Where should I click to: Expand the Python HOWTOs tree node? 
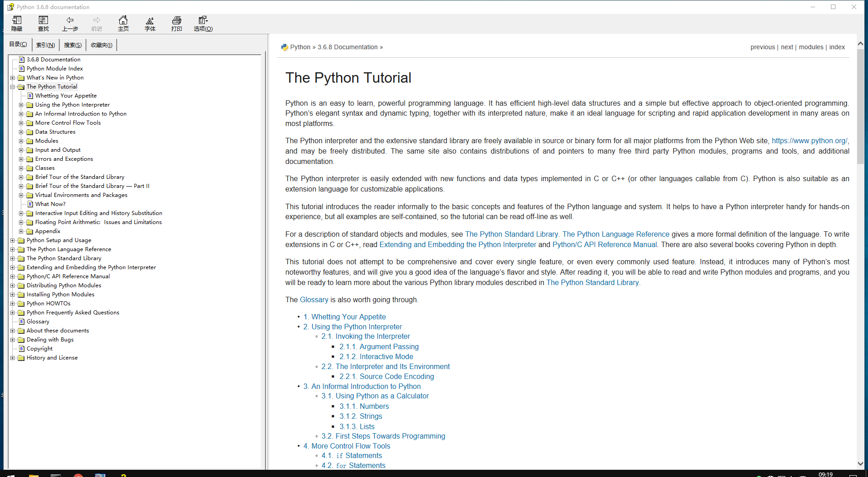pos(13,304)
